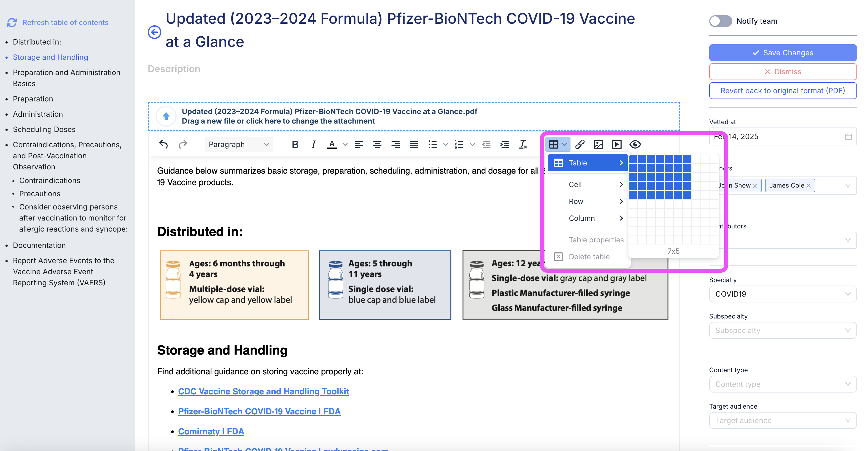Open CDC Vaccine Storage and Handling Toolkit link

(x=263, y=391)
